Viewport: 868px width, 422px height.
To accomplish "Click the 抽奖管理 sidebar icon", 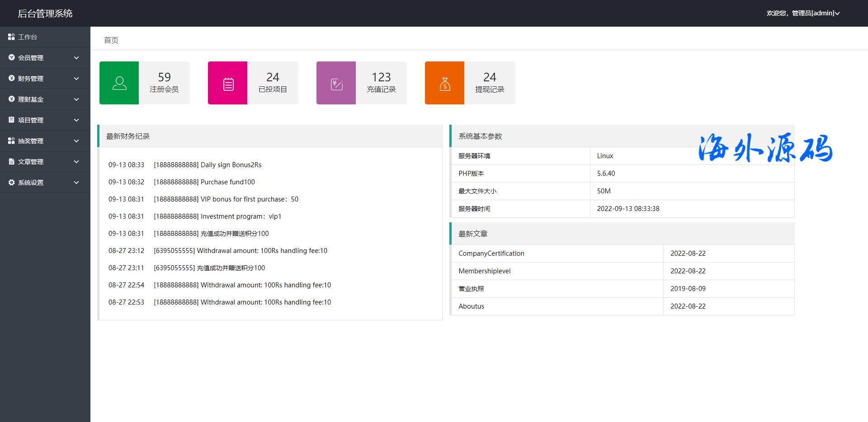I will 11,141.
